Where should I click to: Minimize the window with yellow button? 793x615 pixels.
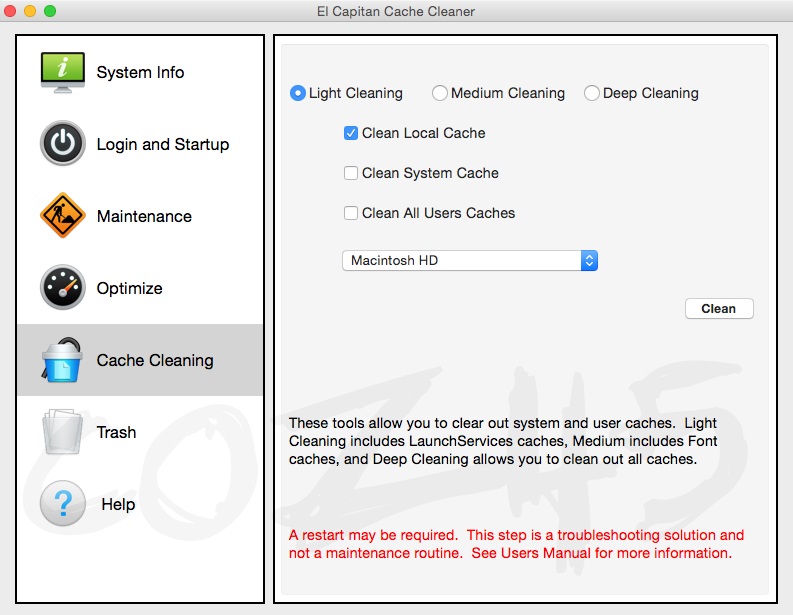[30, 11]
